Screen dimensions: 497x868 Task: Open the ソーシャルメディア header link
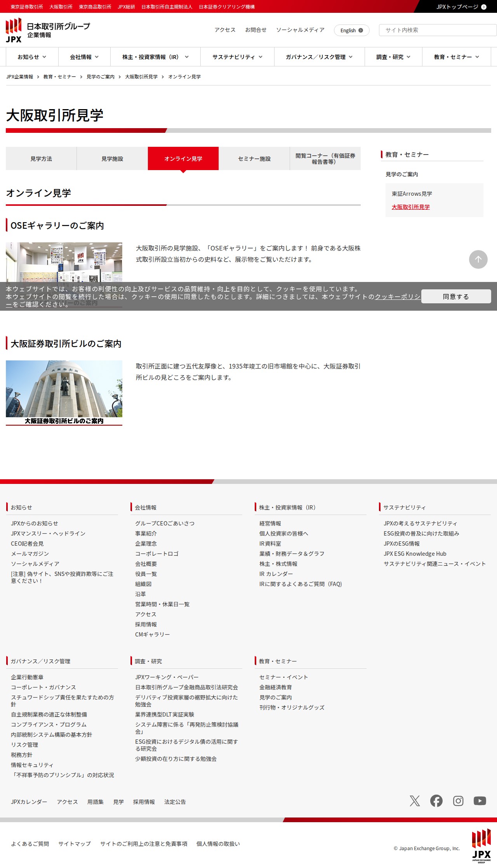pos(300,30)
